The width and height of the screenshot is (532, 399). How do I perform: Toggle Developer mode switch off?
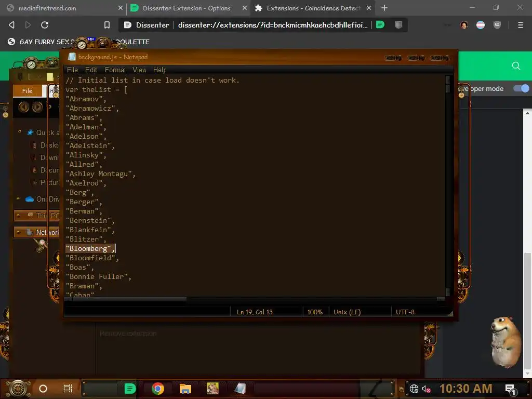tap(521, 88)
